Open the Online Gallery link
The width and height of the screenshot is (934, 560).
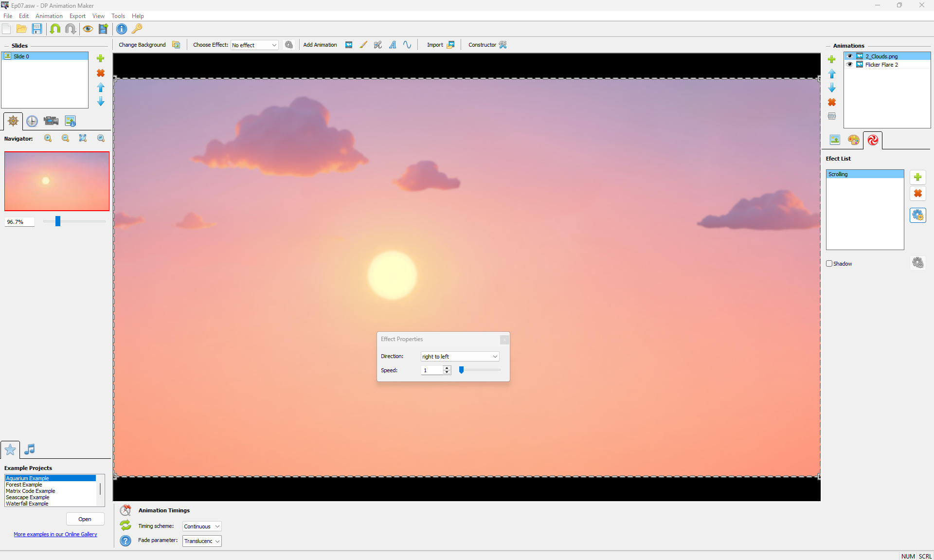coord(55,534)
